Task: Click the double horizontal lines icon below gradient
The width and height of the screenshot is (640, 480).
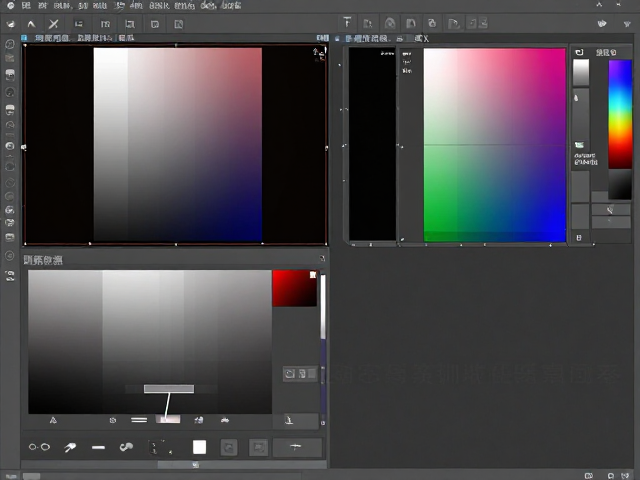Action: click(x=139, y=420)
